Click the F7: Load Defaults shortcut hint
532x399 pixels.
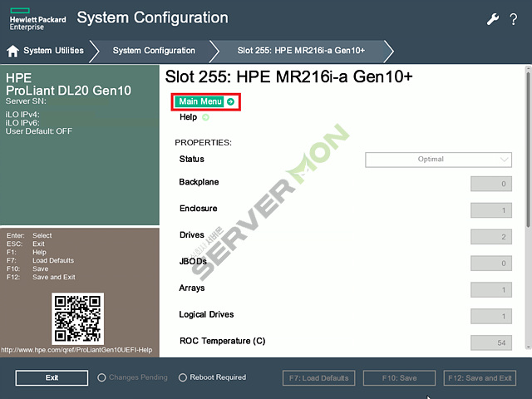[x=40, y=260]
